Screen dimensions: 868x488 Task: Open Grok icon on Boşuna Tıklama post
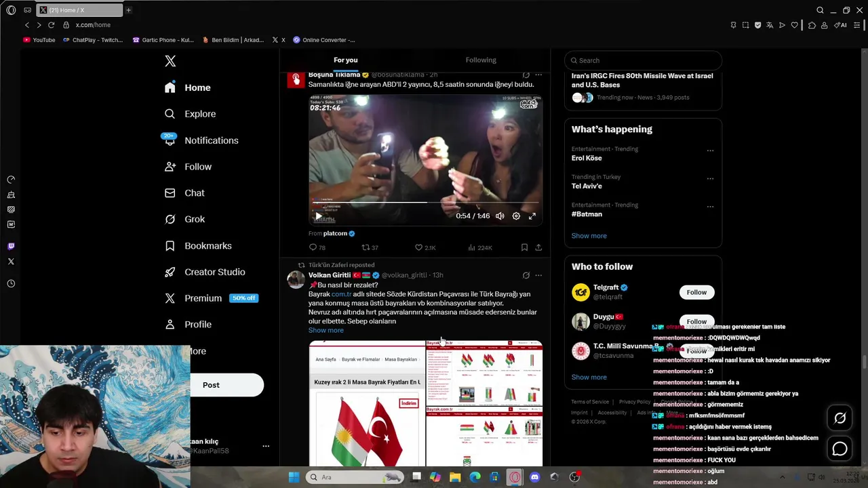pos(526,75)
